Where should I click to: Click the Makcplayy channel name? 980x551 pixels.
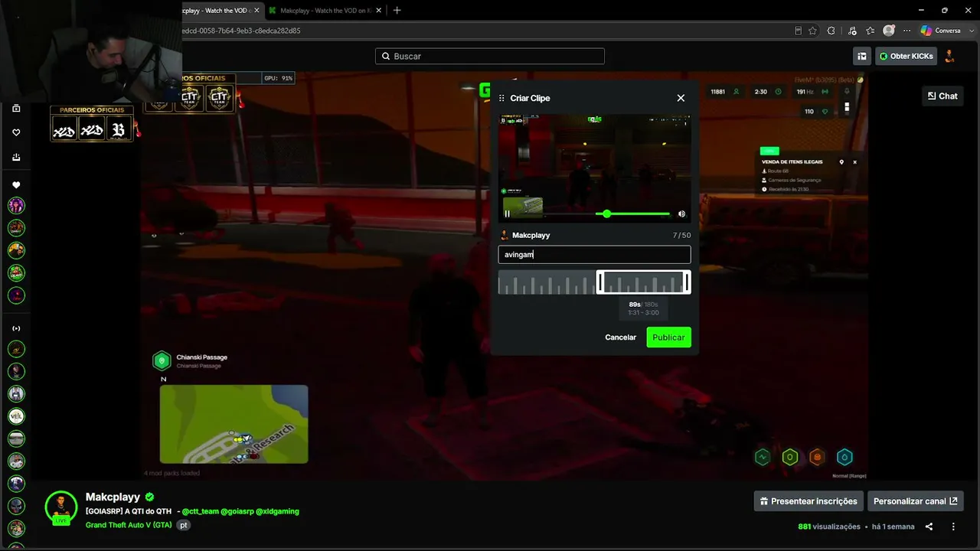click(x=114, y=497)
